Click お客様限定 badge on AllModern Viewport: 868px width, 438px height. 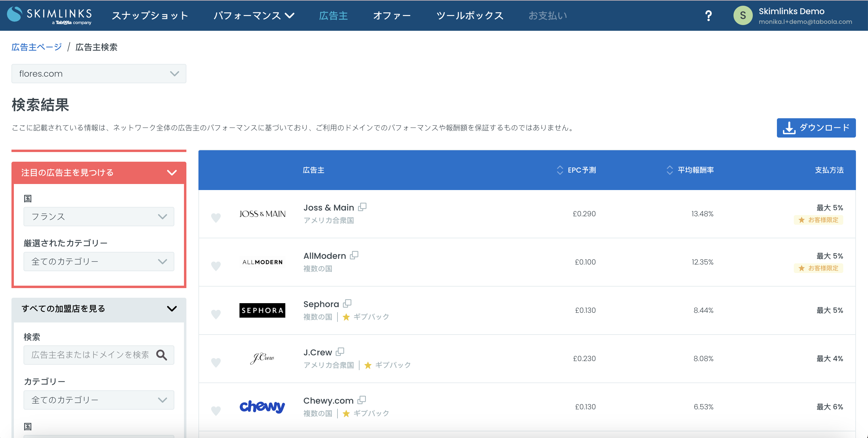tap(819, 268)
